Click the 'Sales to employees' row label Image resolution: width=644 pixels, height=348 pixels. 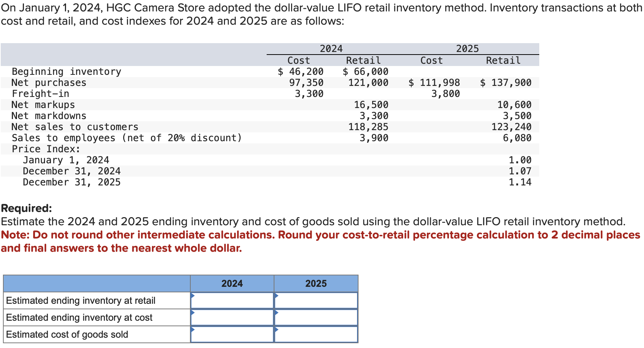click(127, 138)
